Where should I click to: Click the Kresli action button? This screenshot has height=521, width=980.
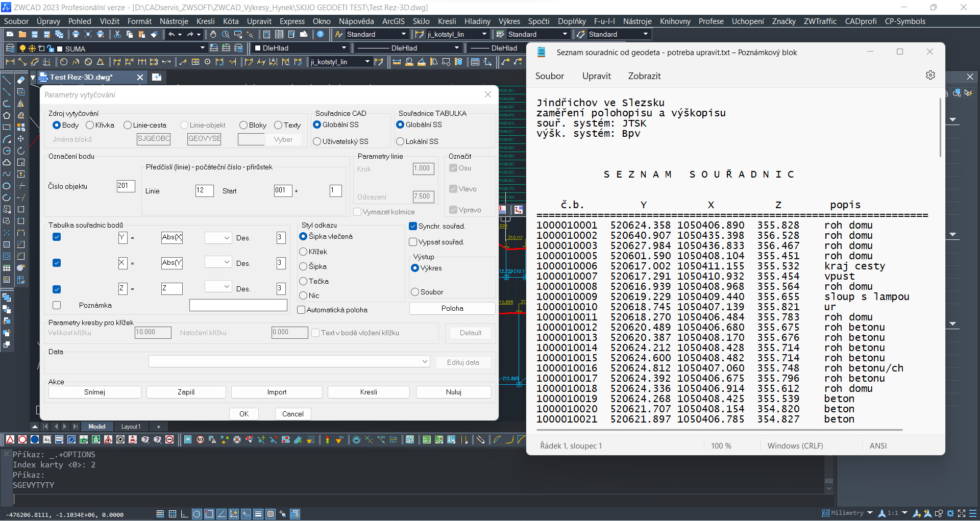tap(368, 392)
